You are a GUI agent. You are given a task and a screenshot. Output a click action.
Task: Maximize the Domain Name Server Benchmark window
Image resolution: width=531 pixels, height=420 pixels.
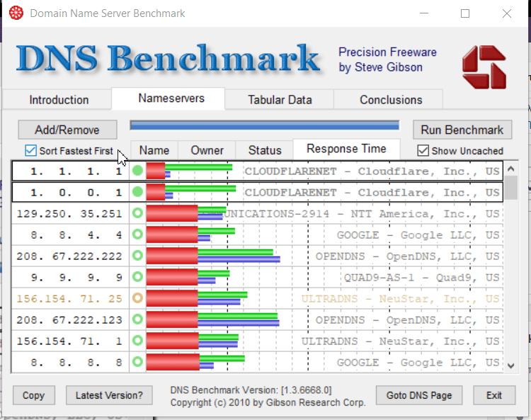(465, 13)
